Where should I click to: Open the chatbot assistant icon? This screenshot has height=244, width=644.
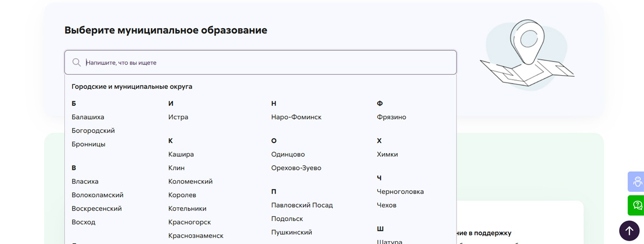click(x=636, y=181)
